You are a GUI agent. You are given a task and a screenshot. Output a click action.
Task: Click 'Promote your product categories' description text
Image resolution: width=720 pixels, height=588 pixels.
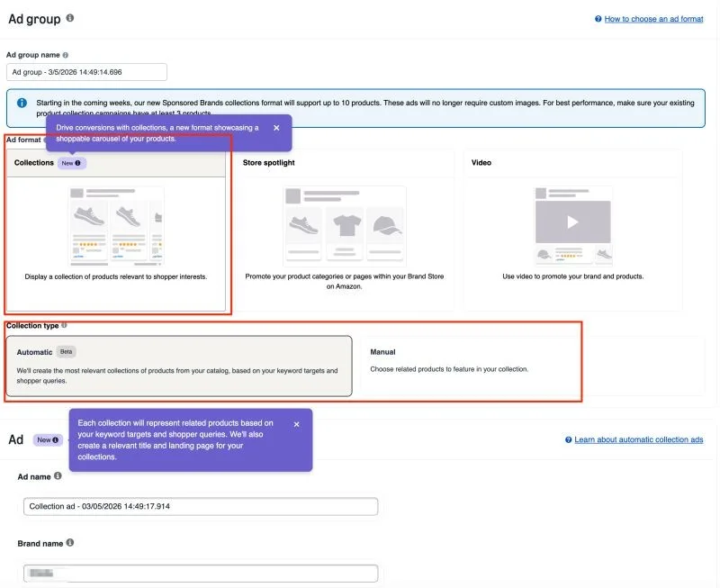click(345, 281)
